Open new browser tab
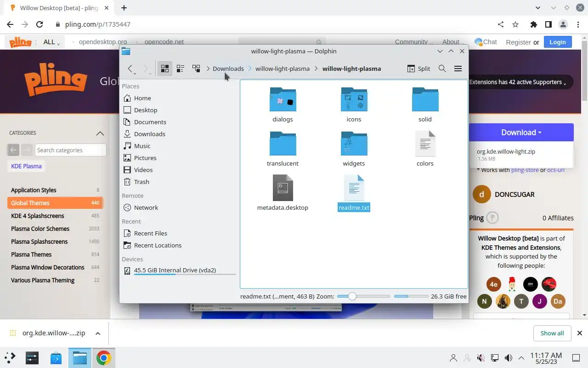The image size is (588, 368). click(124, 8)
